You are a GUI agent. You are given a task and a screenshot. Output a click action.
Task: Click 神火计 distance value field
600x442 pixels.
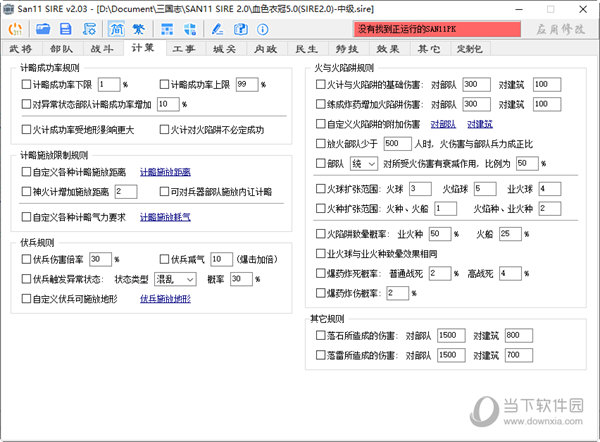point(126,192)
